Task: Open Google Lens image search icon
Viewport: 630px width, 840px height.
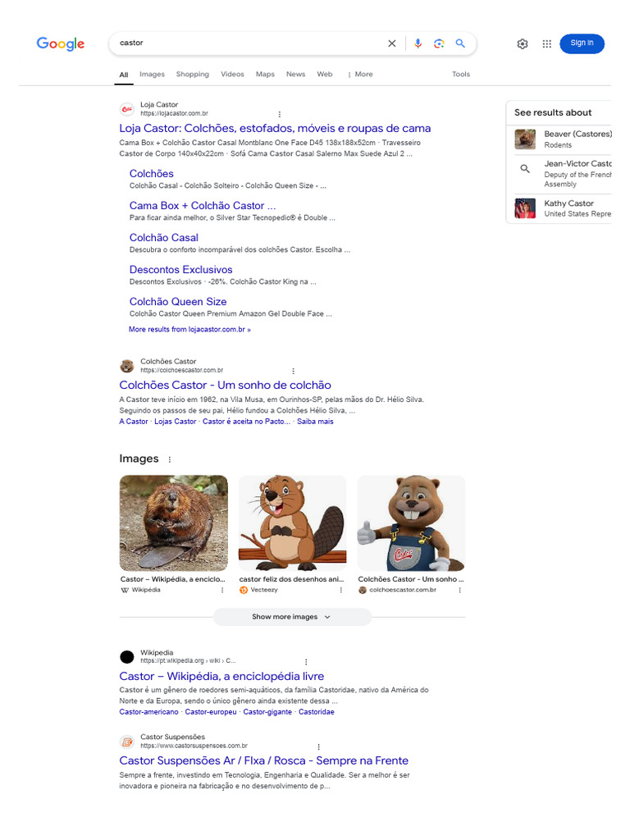Action: click(439, 43)
